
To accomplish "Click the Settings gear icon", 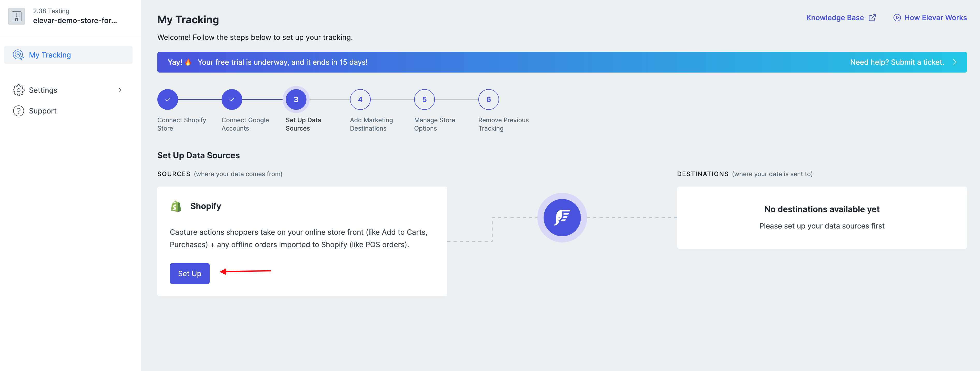I will coord(18,90).
